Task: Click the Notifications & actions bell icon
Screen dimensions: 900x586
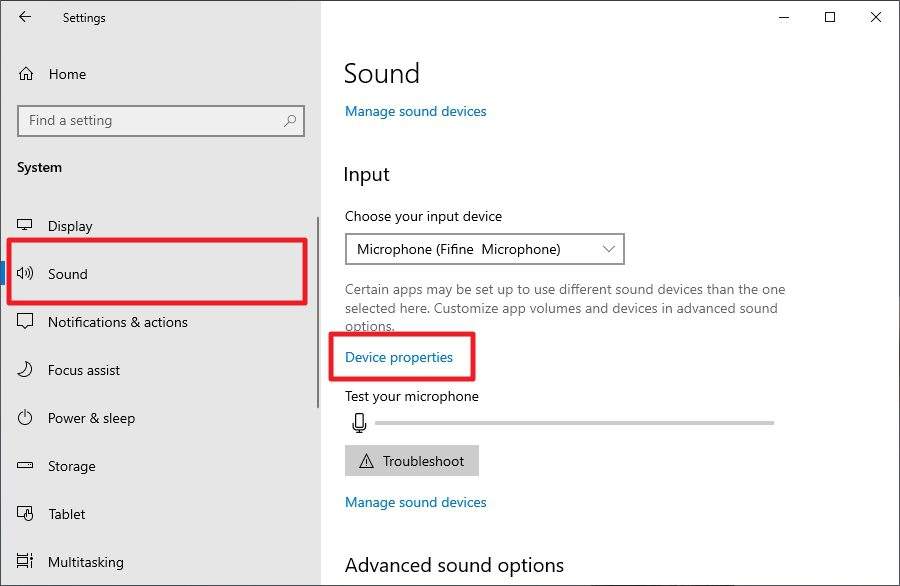Action: (27, 322)
